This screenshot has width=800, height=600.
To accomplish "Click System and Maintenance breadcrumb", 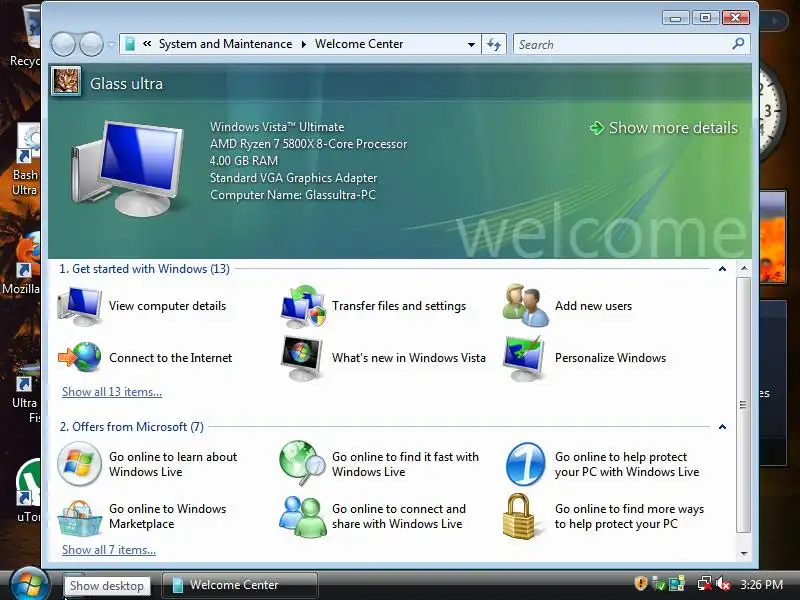I will (x=226, y=44).
